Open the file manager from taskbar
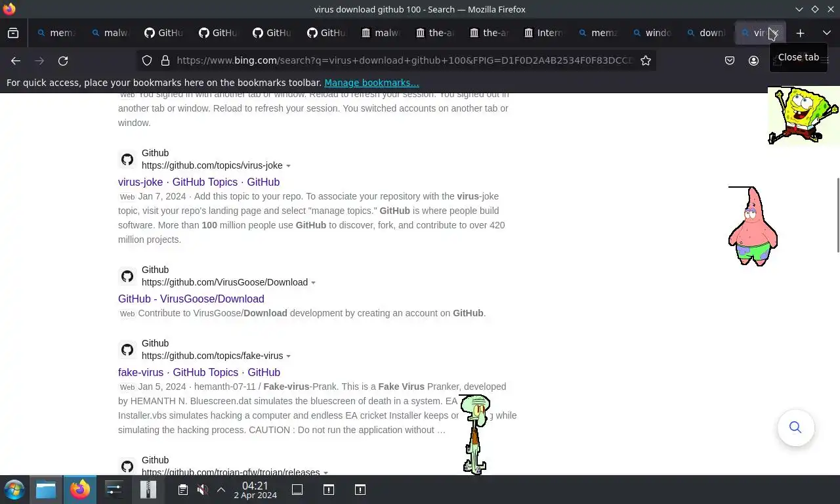Image resolution: width=840 pixels, height=504 pixels. [x=46, y=490]
